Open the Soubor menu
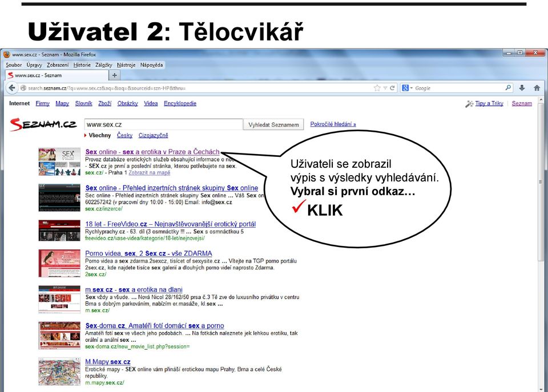Viewport: 548px width, 392px height. 14,65
